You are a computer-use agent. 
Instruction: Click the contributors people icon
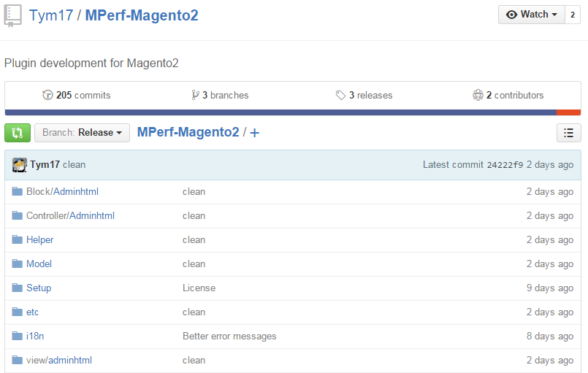tap(478, 95)
